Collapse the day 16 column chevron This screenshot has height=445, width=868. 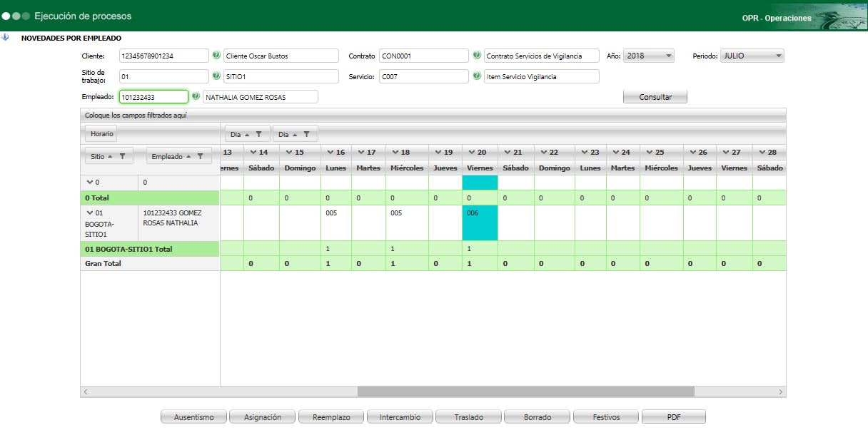pos(330,153)
